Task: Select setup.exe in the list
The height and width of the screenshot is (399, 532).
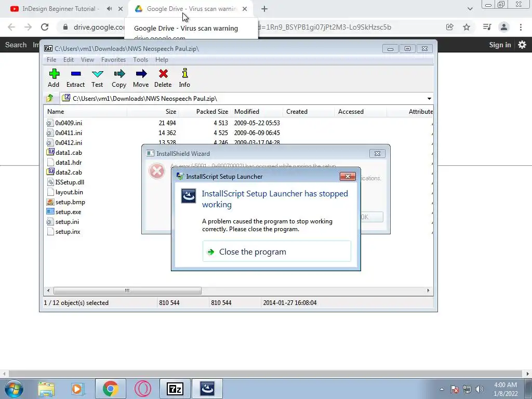Action: click(68, 212)
